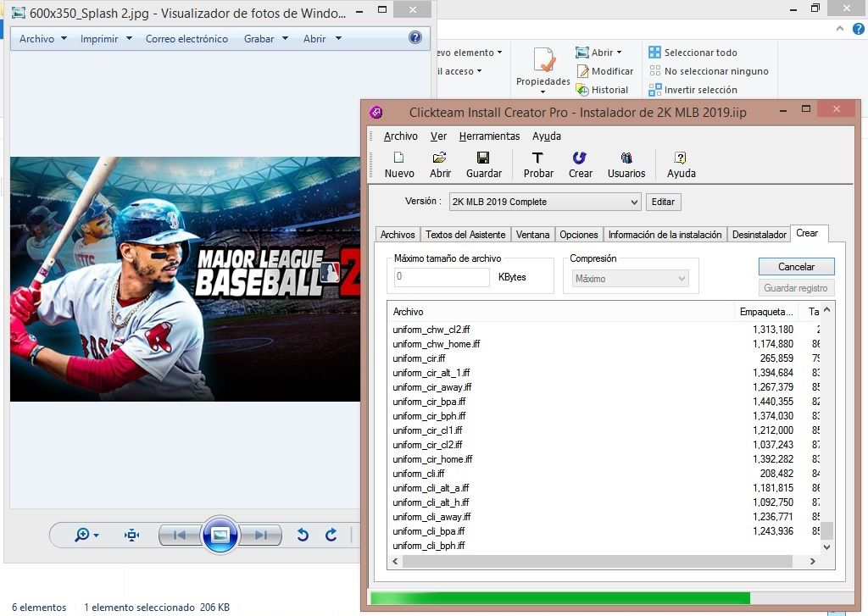Switch to the Opciones tab
This screenshot has width=868, height=616.
click(x=578, y=235)
